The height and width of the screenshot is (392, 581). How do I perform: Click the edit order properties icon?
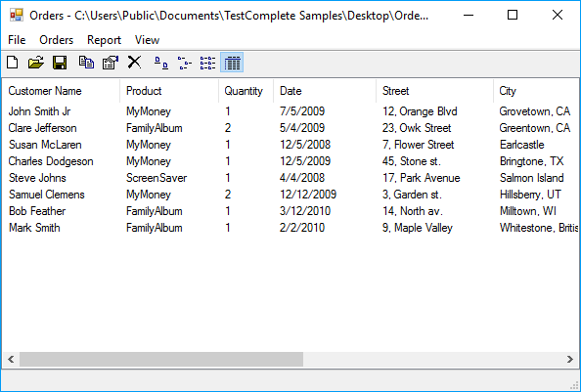pos(111,63)
